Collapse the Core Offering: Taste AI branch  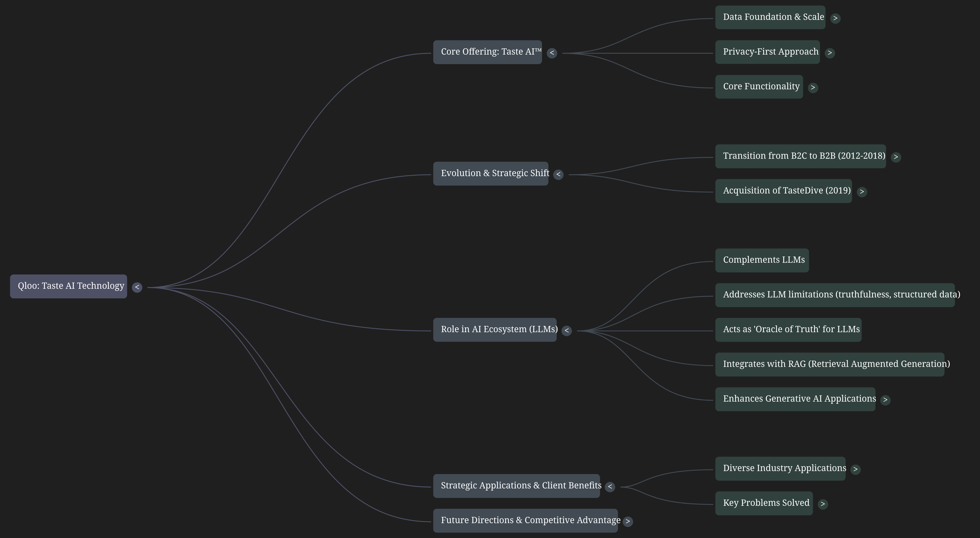point(552,53)
